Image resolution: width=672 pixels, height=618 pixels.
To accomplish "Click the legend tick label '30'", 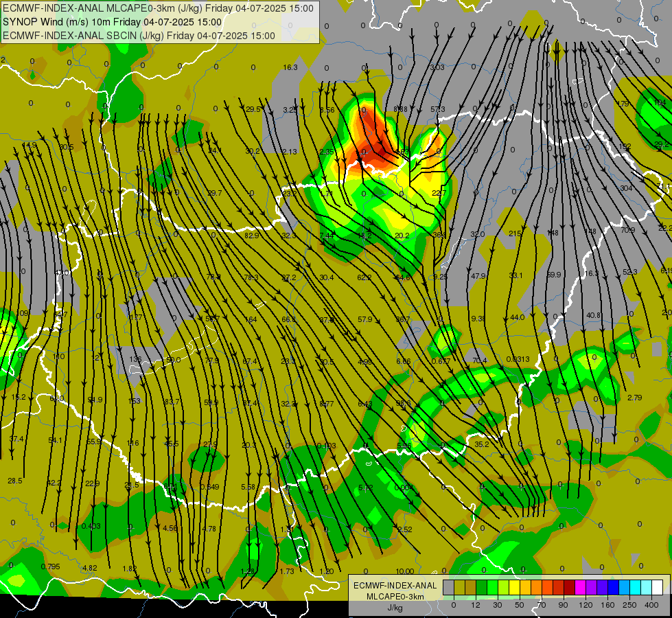I will point(497,605).
